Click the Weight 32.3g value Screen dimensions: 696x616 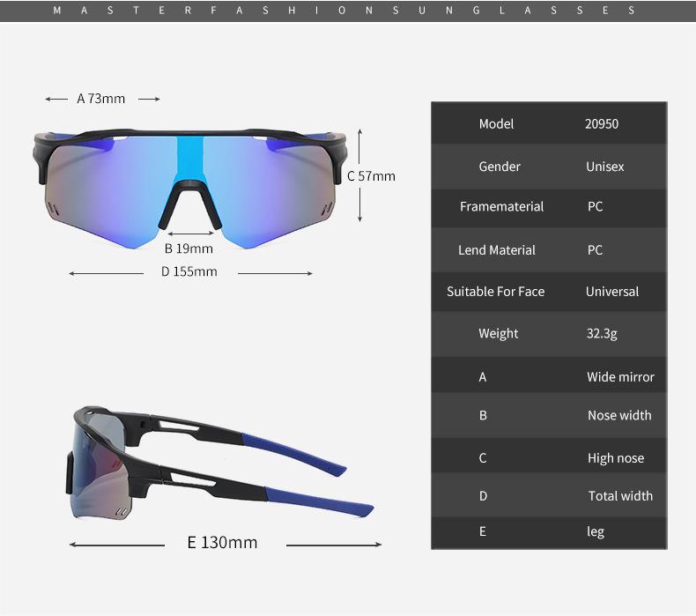pos(602,333)
